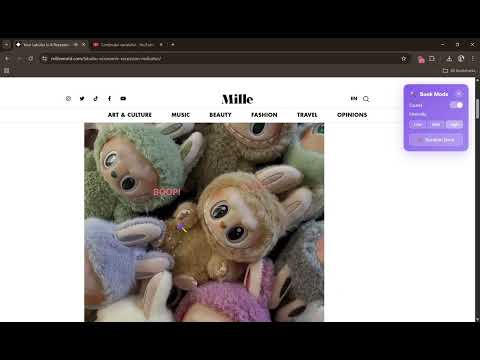Click the Random boop button

click(x=436, y=140)
